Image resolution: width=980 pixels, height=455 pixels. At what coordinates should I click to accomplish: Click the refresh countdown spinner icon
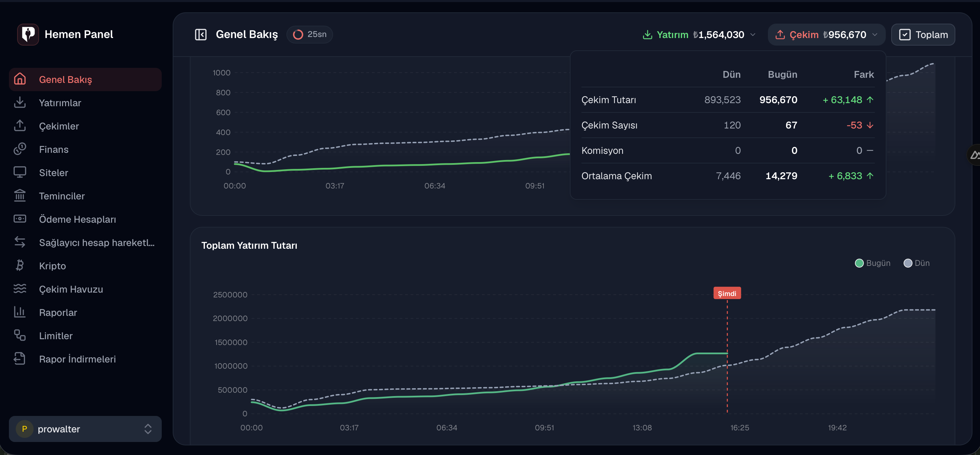(298, 35)
